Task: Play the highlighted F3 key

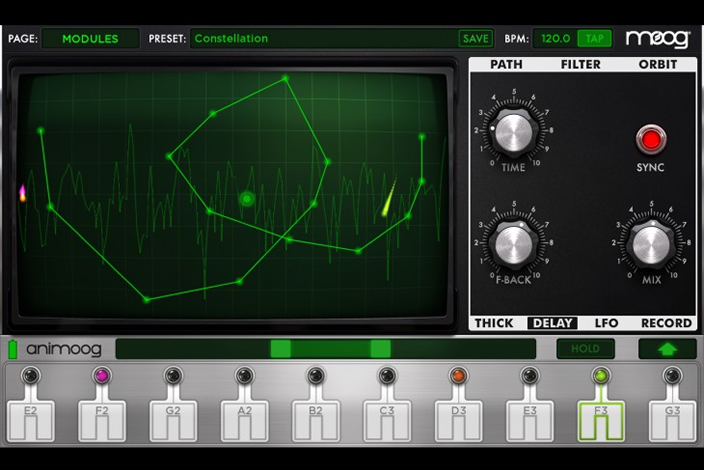Action: (x=601, y=421)
